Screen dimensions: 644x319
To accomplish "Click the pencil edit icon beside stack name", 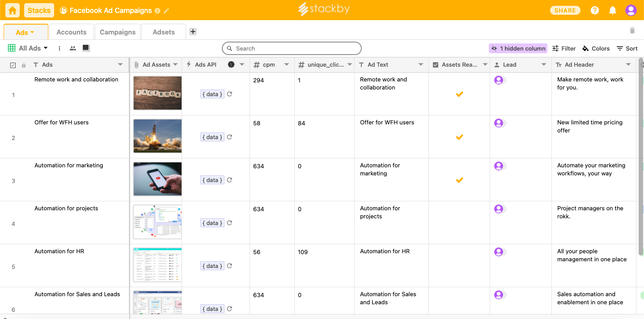I will click(167, 11).
